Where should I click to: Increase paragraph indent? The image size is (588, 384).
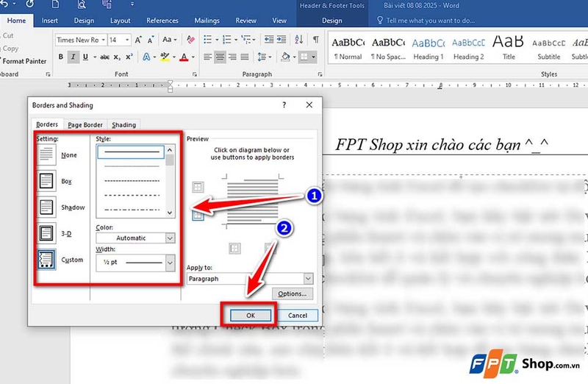point(282,40)
